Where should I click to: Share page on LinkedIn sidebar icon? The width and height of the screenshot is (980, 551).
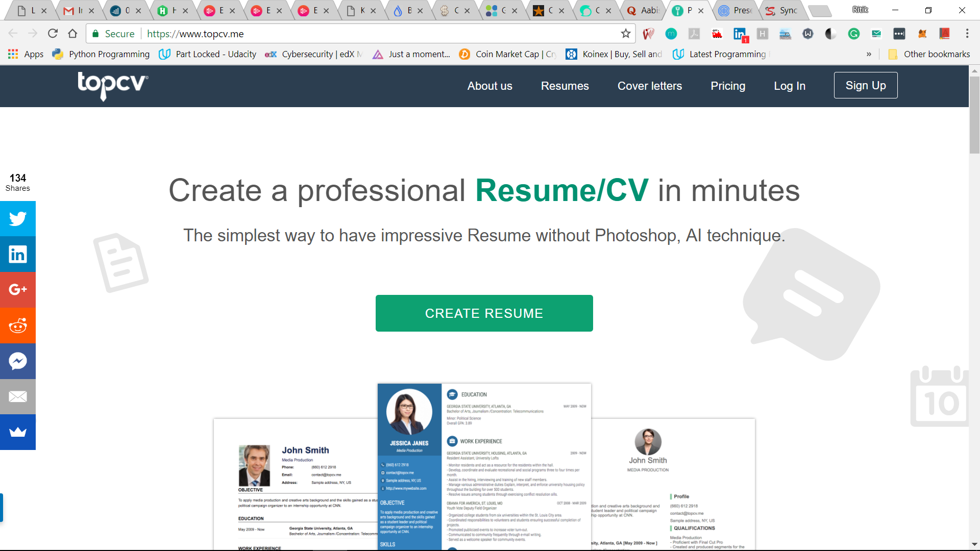[x=18, y=254]
